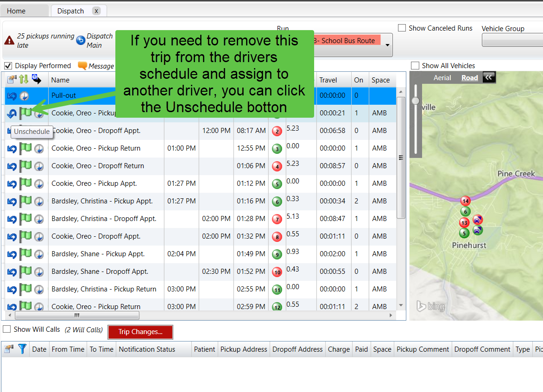Enable Show All Vehicles checkbox

[x=415, y=65]
